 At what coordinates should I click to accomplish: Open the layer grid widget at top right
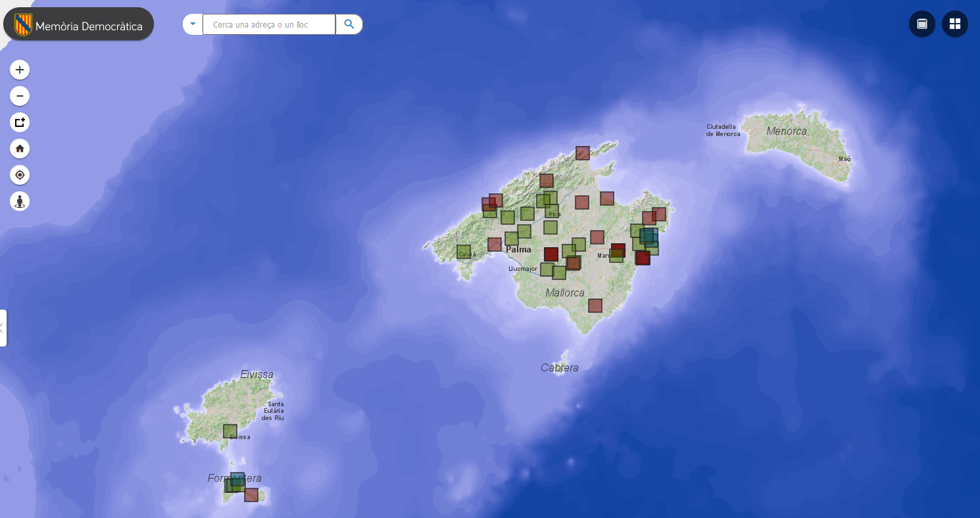point(954,24)
